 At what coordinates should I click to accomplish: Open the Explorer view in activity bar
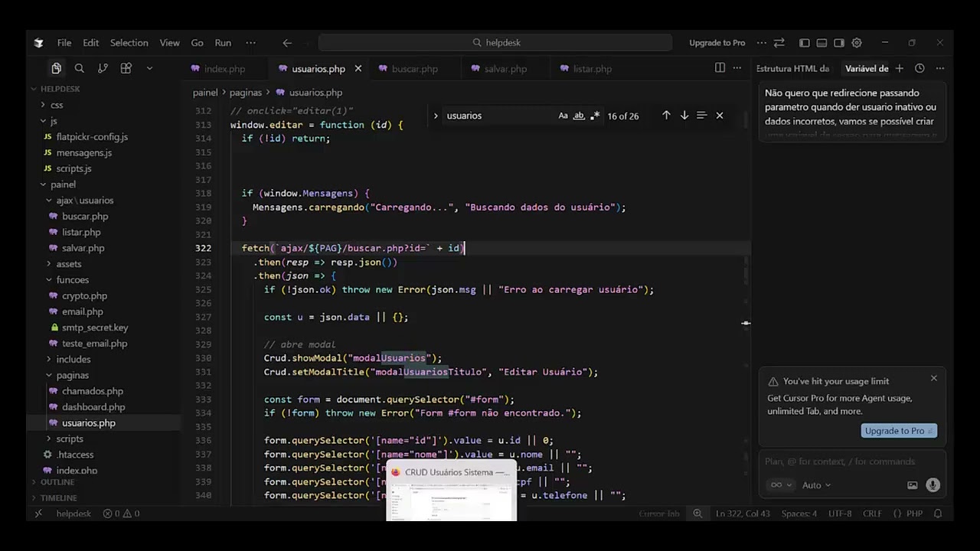click(x=56, y=68)
